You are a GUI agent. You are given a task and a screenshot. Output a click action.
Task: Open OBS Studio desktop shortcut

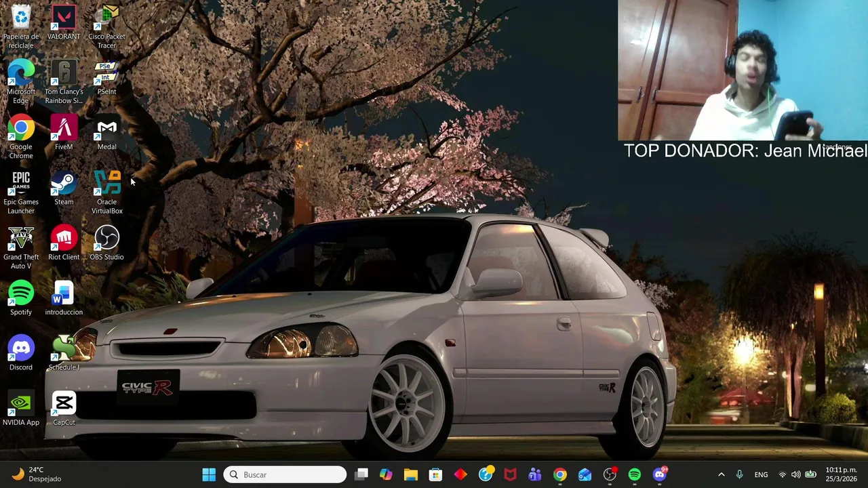pos(106,243)
